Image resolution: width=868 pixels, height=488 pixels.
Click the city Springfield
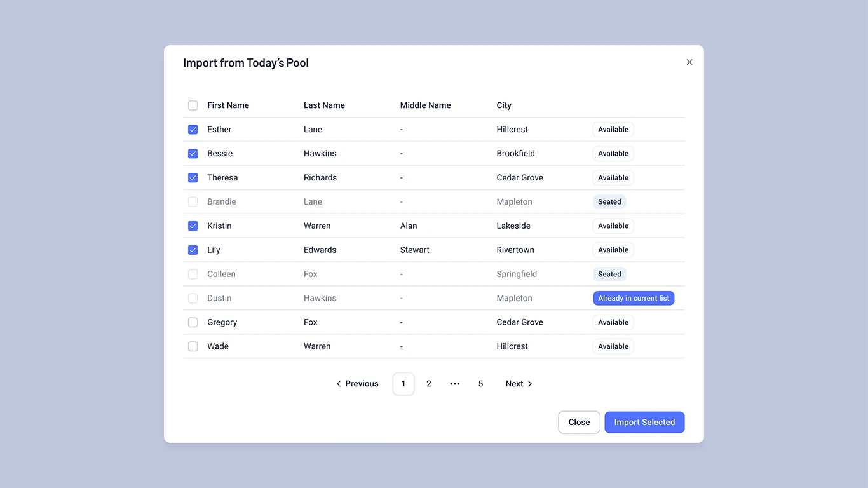[x=517, y=274]
